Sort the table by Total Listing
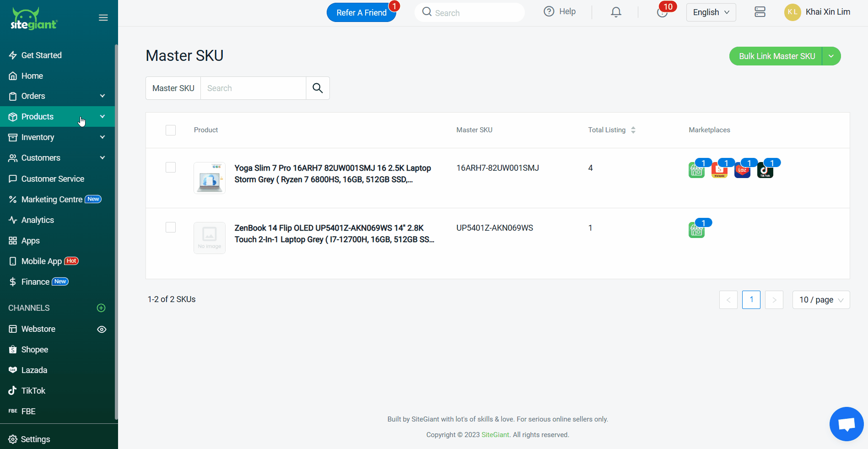Image resolution: width=868 pixels, height=449 pixels. [633, 130]
